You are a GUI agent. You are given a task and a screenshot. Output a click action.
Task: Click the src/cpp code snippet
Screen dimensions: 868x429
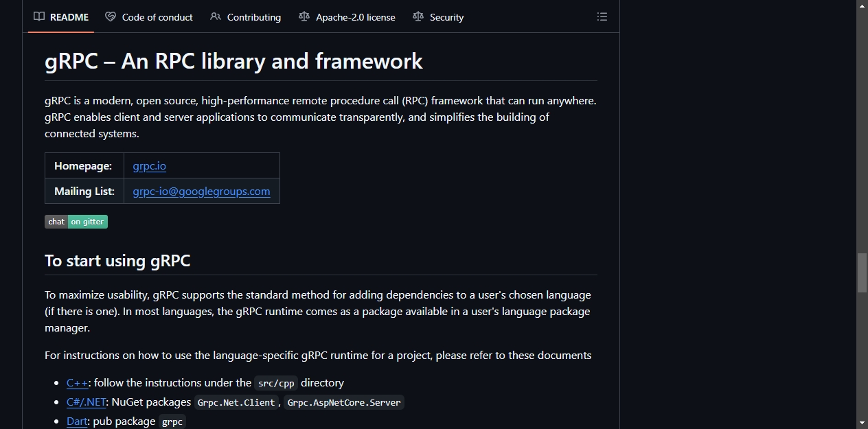[276, 383]
